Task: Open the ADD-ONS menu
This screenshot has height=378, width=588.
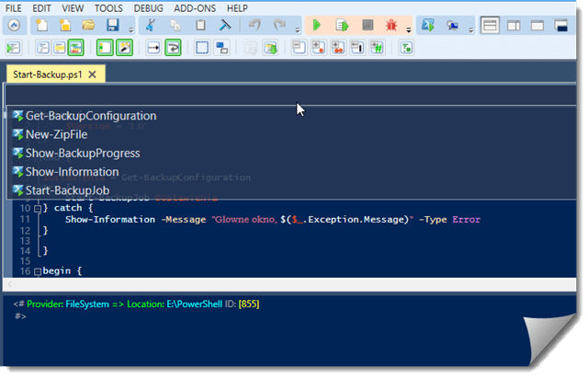Action: [198, 7]
